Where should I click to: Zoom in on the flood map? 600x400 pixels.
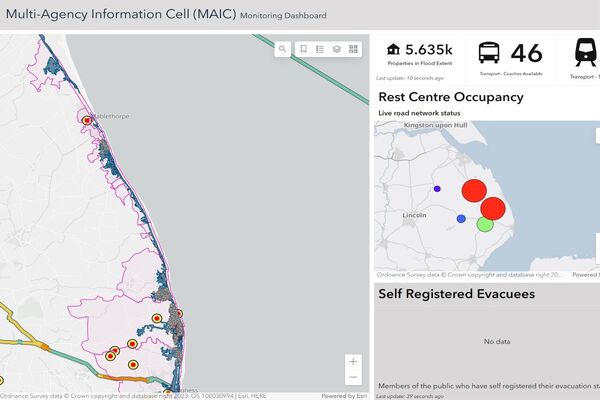(x=353, y=361)
